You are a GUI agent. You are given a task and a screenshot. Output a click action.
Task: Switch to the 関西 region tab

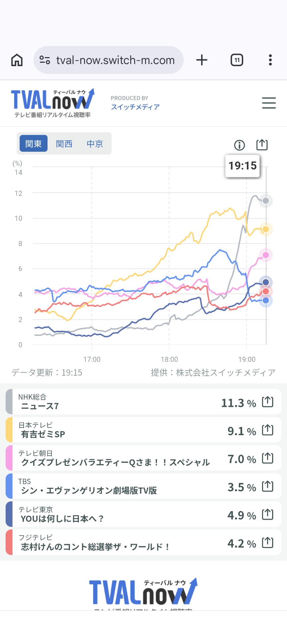click(64, 144)
